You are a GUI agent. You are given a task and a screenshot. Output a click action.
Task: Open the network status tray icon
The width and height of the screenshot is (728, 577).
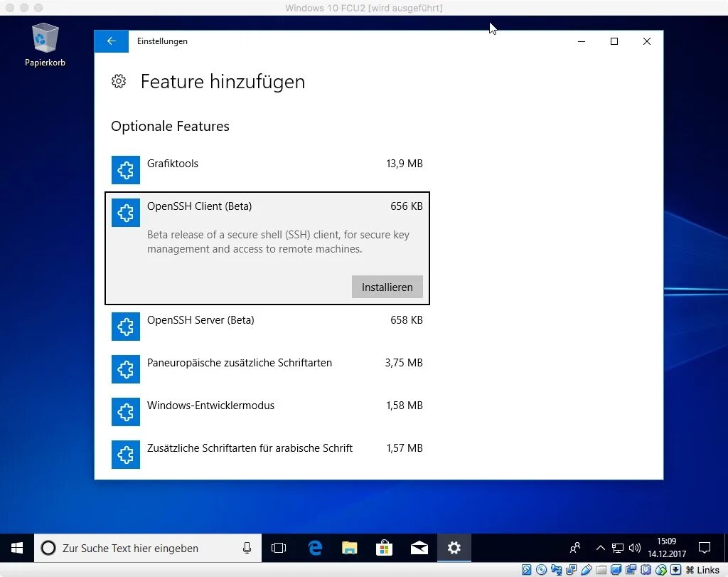pos(618,549)
